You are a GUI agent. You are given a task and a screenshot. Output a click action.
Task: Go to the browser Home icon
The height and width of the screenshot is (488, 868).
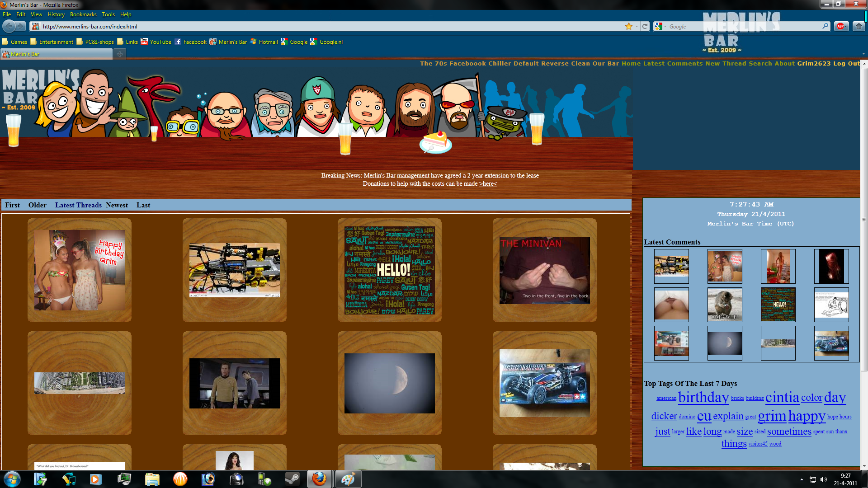(859, 26)
